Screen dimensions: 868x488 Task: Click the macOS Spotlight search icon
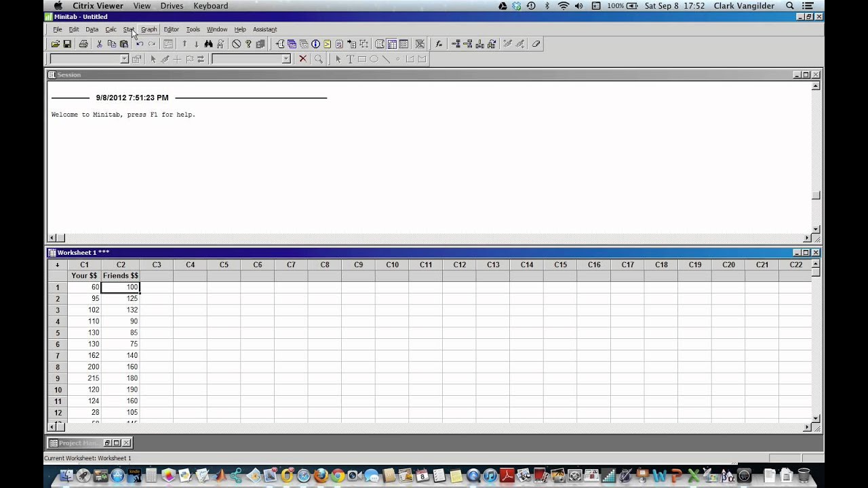(790, 5)
